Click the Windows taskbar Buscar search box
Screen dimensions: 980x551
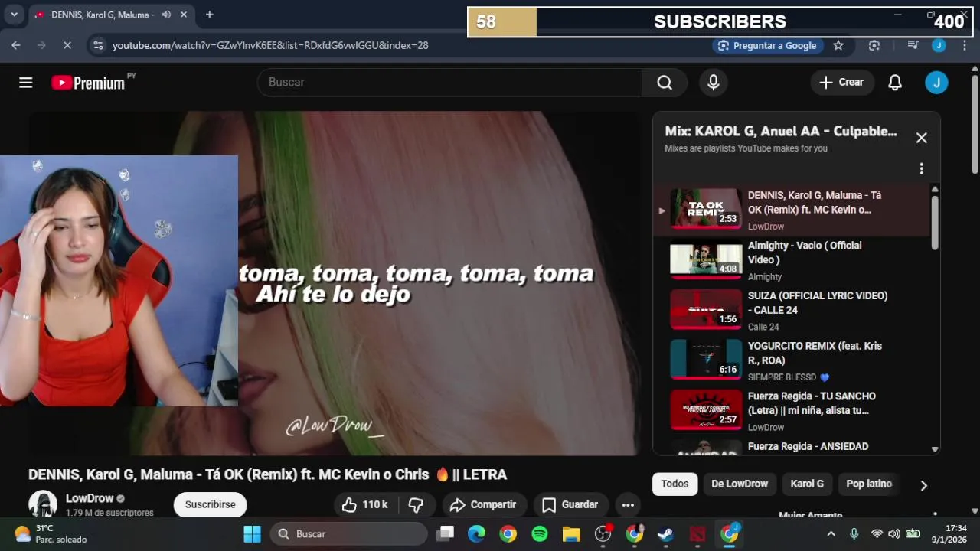(x=348, y=533)
